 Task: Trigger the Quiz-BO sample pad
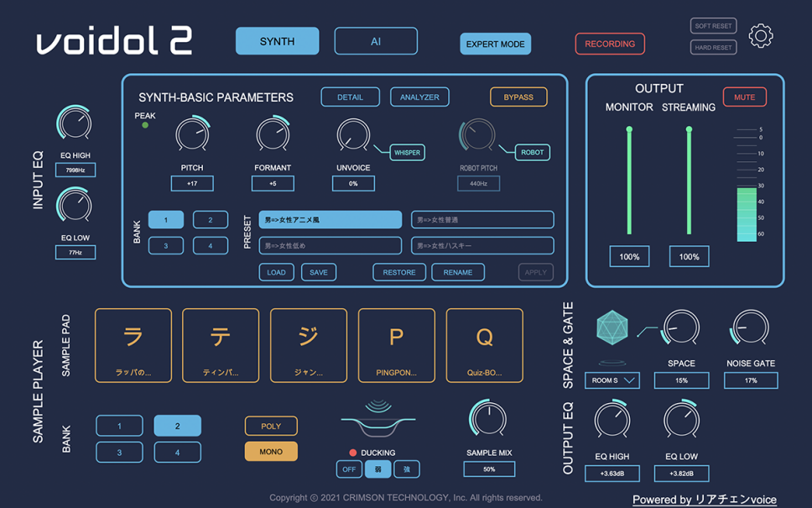coord(485,346)
